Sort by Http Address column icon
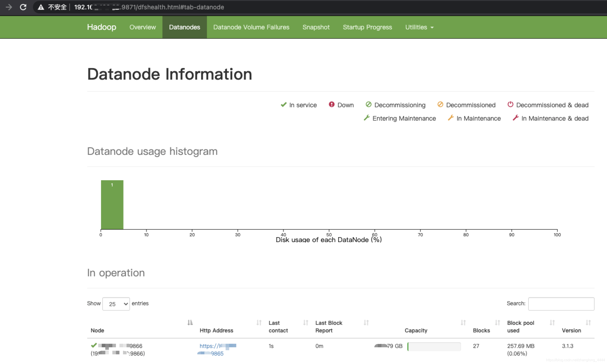 tap(259, 323)
